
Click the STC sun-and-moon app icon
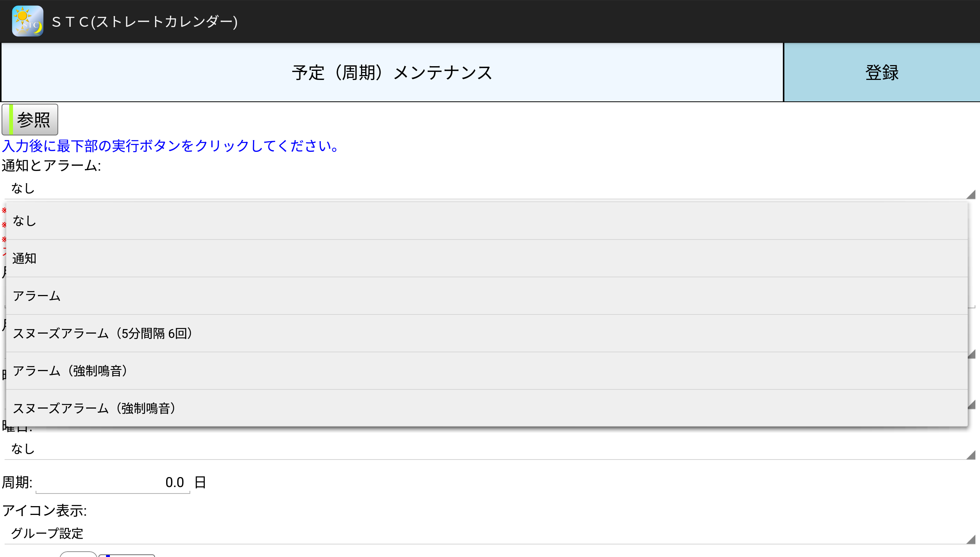point(28,21)
